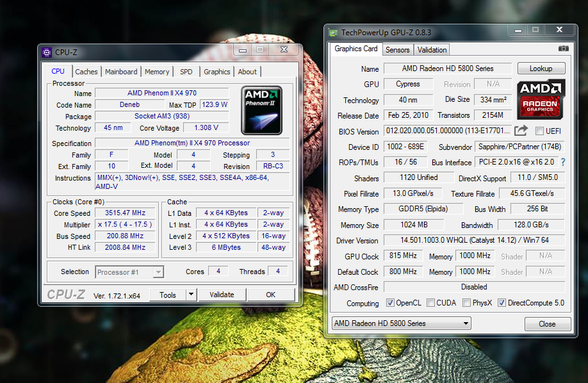
Task: Click the BIOS Version value field
Action: [448, 131]
